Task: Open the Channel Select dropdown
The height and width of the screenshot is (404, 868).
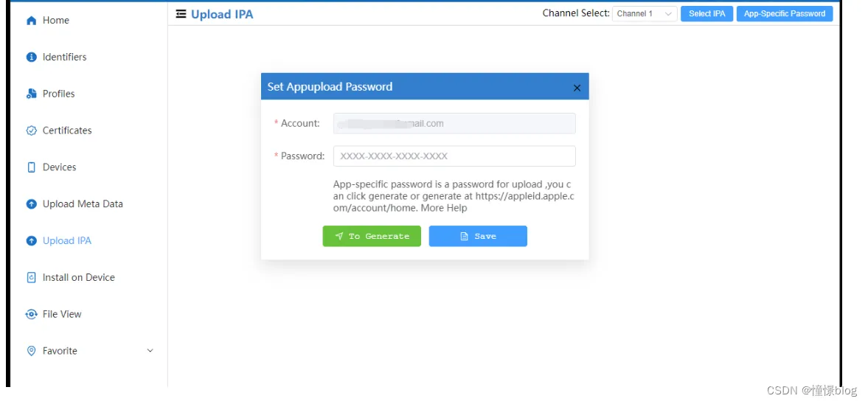Action: point(644,14)
